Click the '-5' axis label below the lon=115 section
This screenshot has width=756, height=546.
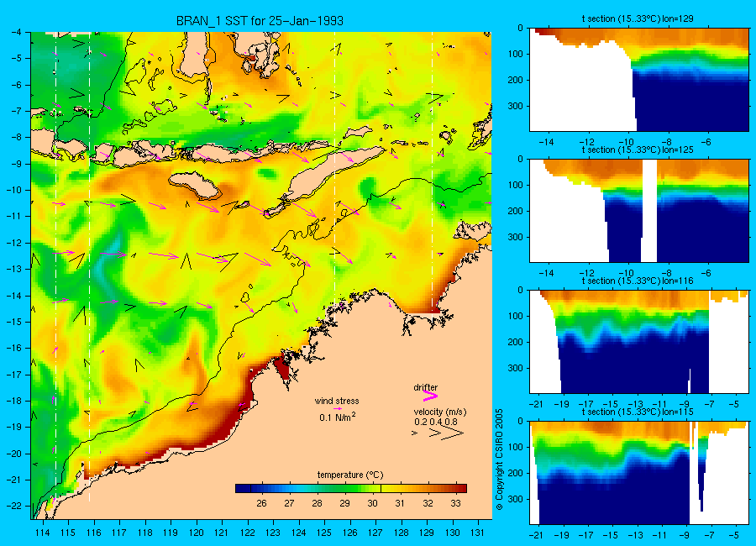(734, 535)
